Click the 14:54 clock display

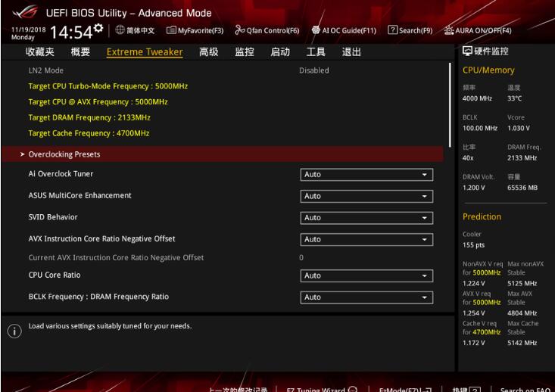(71, 33)
